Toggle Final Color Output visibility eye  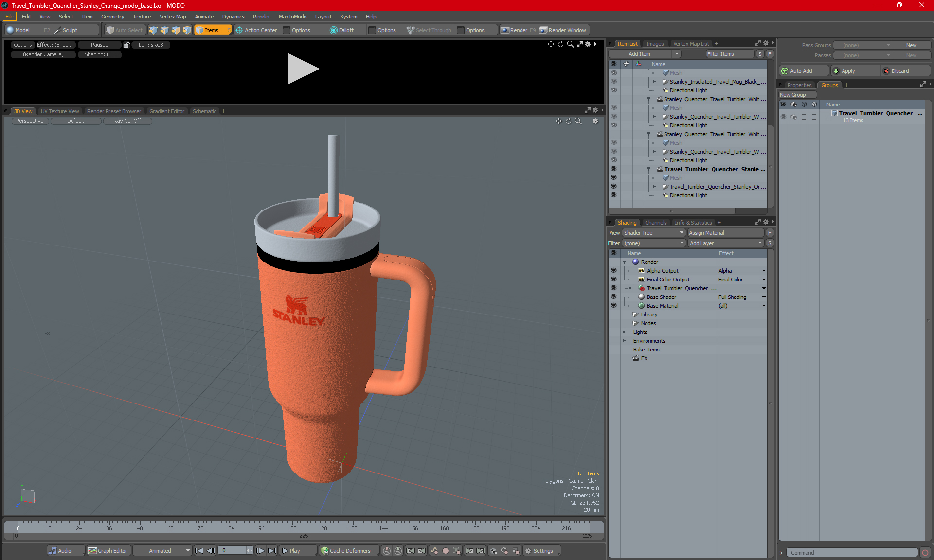[x=613, y=280]
